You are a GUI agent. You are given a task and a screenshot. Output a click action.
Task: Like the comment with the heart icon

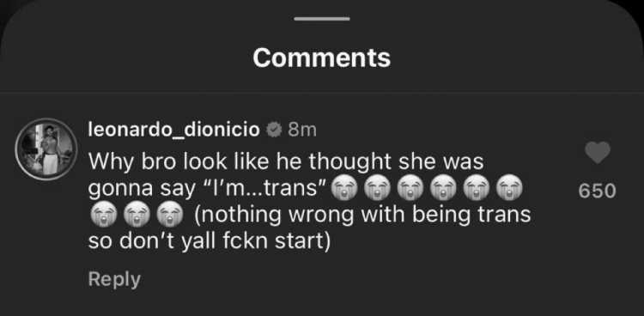tap(597, 153)
